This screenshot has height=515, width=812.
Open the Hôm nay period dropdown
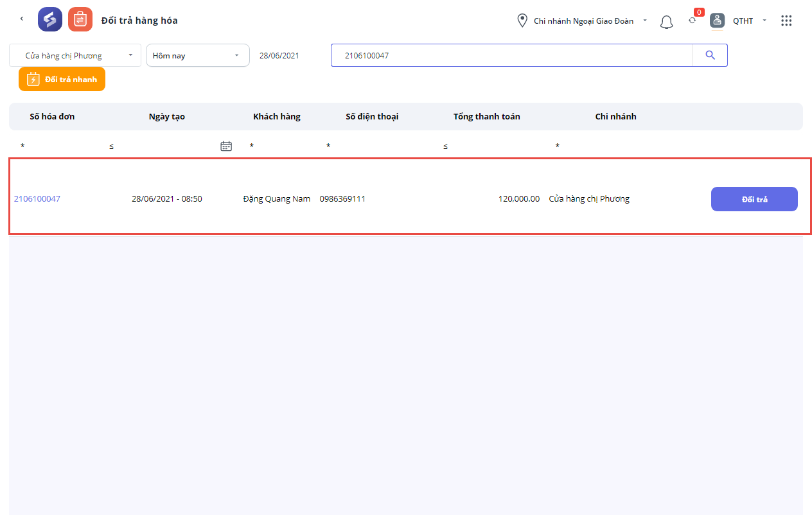tap(198, 55)
